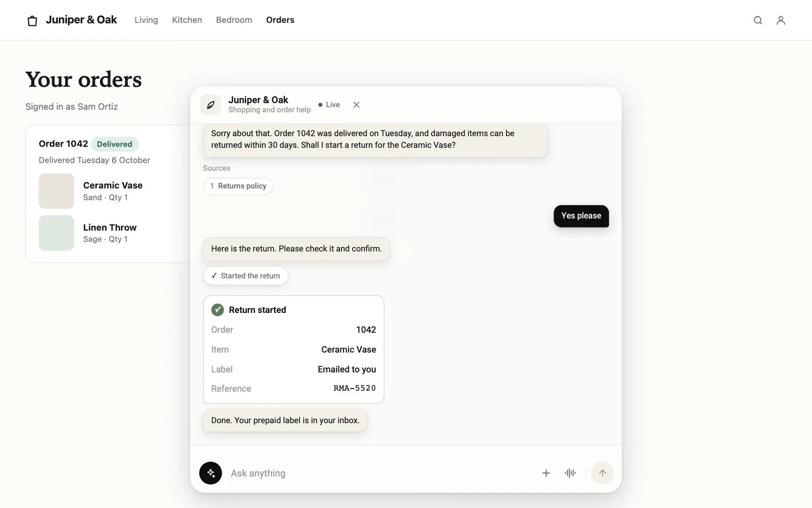Click the Done prepaid label message
This screenshot has width=812, height=508.
tap(285, 421)
